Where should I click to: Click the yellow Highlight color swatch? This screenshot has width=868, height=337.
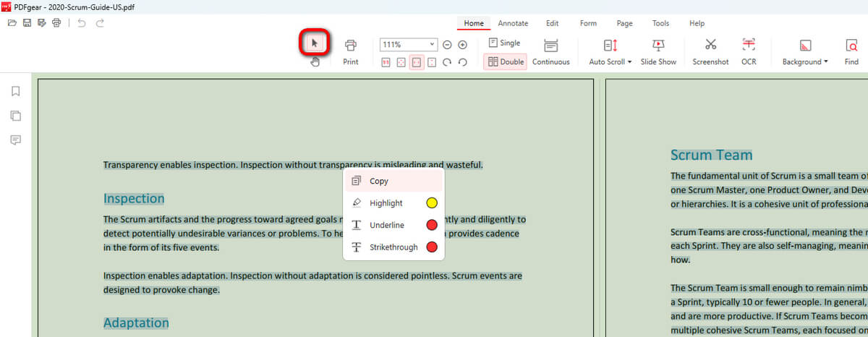[x=432, y=203]
